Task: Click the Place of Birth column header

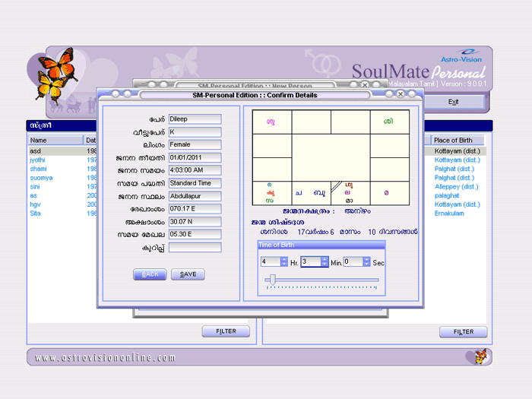Action: click(458, 140)
